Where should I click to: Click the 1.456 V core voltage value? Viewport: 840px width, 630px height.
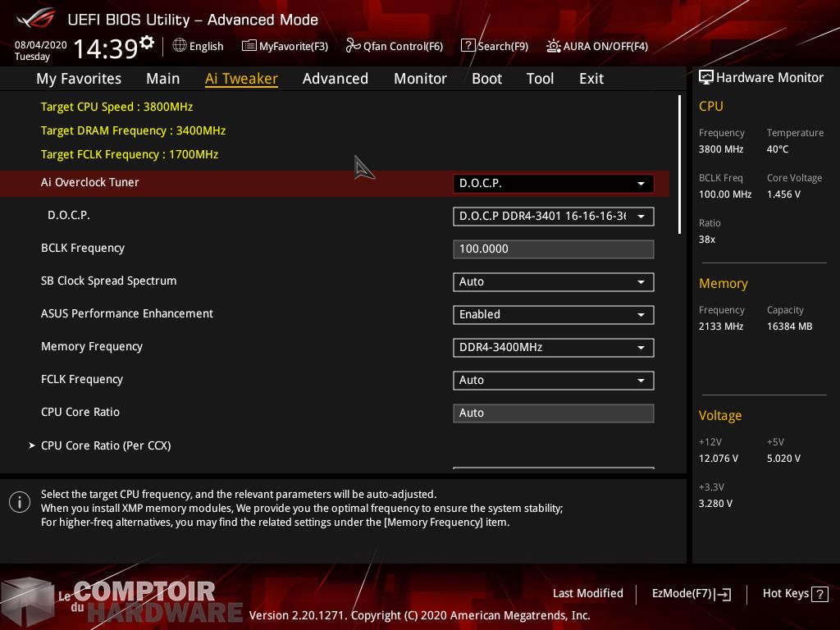pos(783,194)
